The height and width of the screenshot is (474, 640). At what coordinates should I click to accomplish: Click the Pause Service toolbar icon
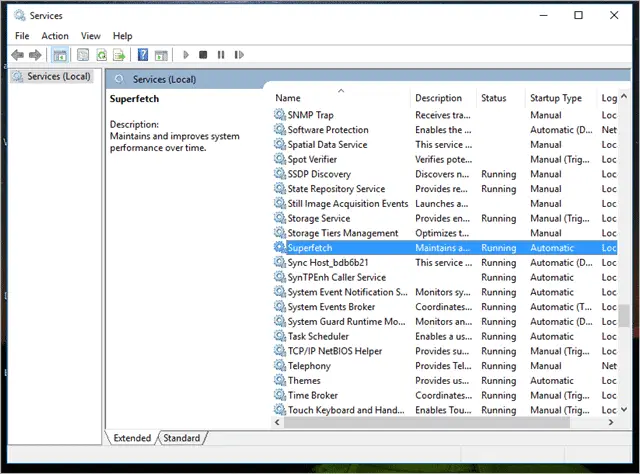tap(221, 55)
